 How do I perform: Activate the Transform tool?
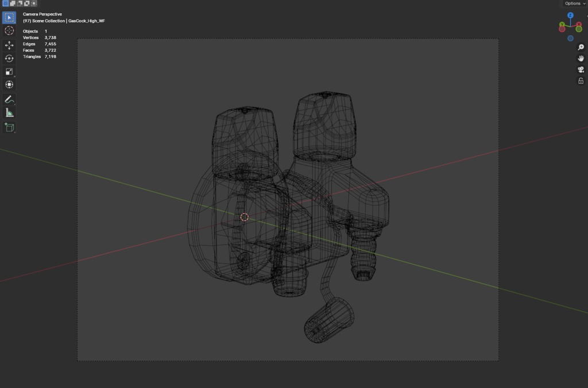point(9,85)
